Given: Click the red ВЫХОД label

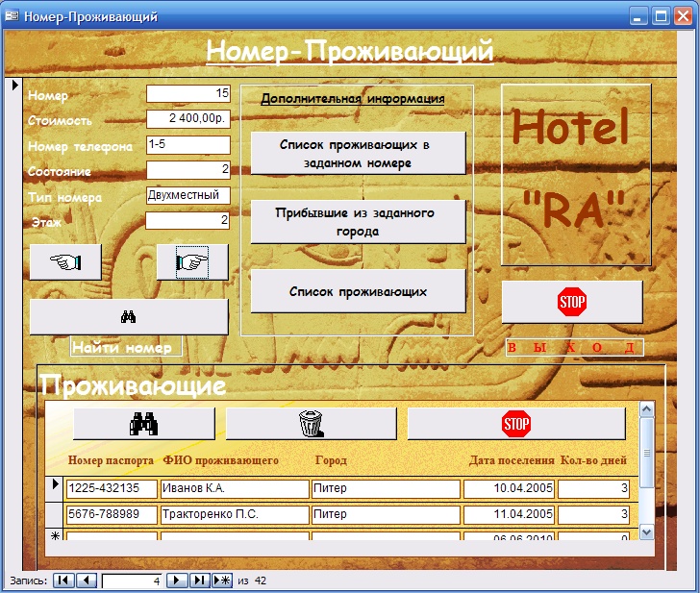Looking at the screenshot, I should point(575,347).
